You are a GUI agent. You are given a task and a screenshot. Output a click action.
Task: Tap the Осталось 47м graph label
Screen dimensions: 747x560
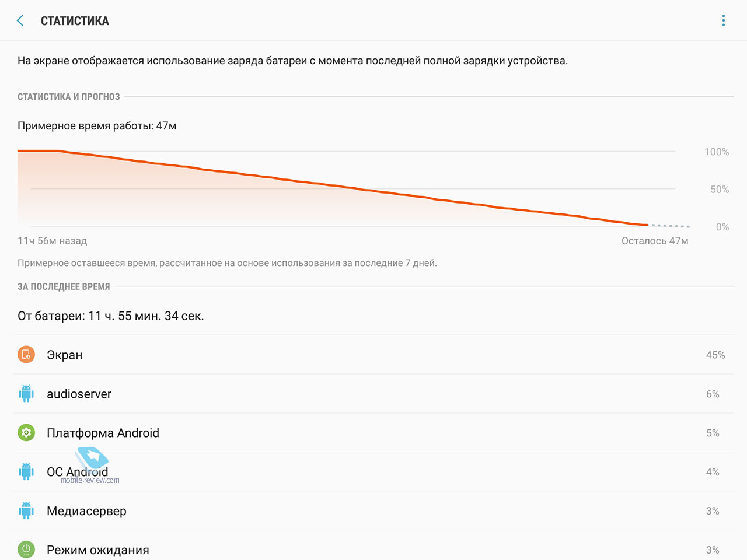pyautogui.click(x=655, y=241)
